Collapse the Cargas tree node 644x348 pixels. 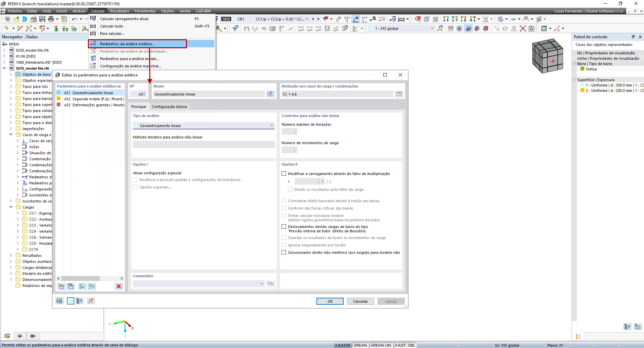coord(11,207)
